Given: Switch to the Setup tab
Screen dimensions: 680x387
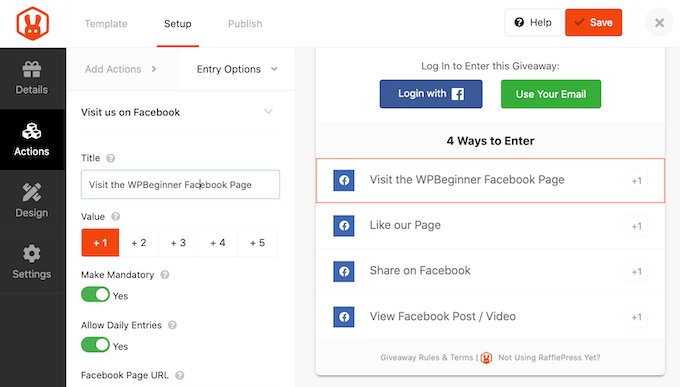Looking at the screenshot, I should click(x=178, y=24).
